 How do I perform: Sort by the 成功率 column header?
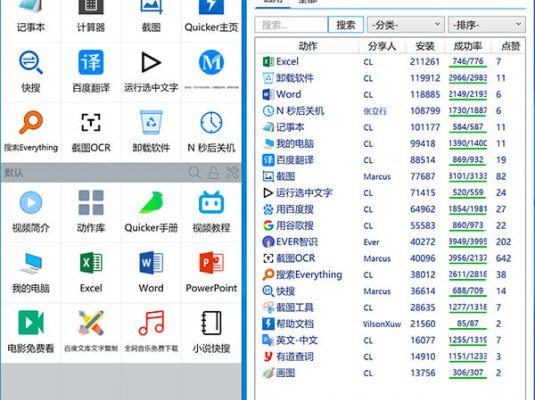pos(467,46)
